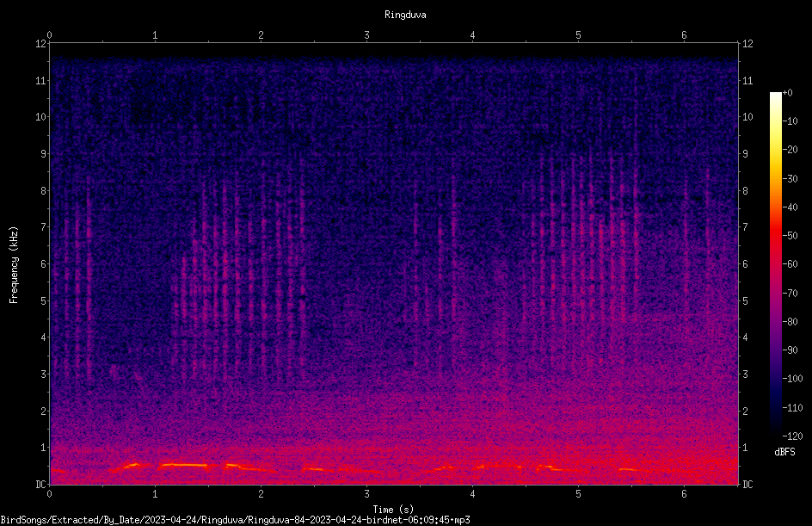The image size is (812, 526).
Task: Click the Frequency (kHz) axis label
Action: click(x=14, y=265)
